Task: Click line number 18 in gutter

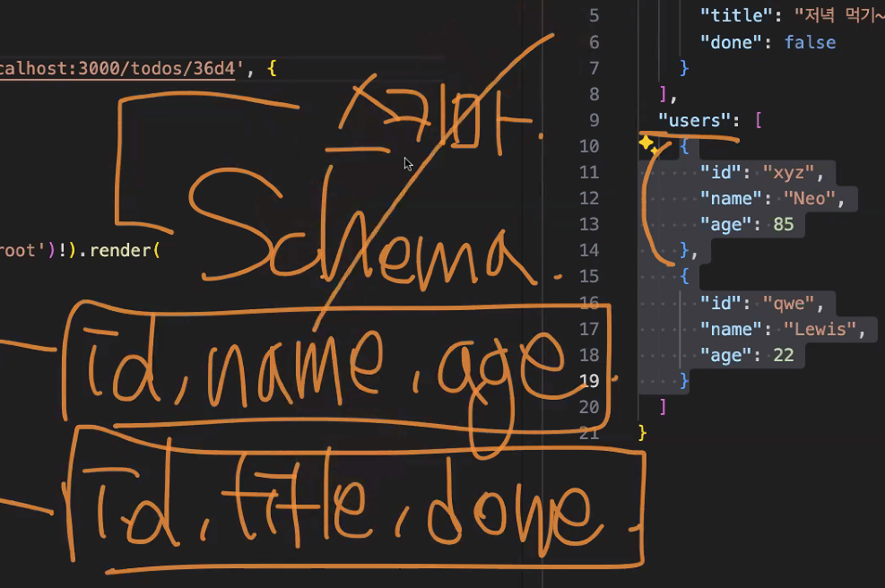Action: click(x=589, y=355)
